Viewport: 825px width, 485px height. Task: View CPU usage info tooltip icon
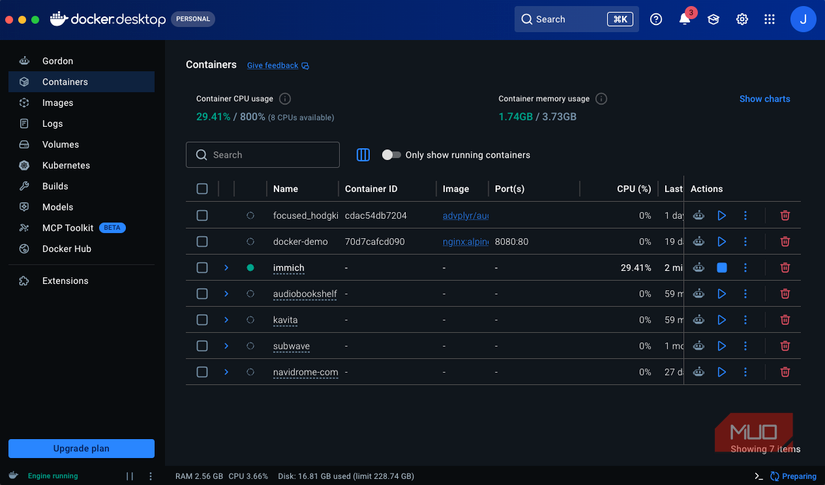[285, 99]
